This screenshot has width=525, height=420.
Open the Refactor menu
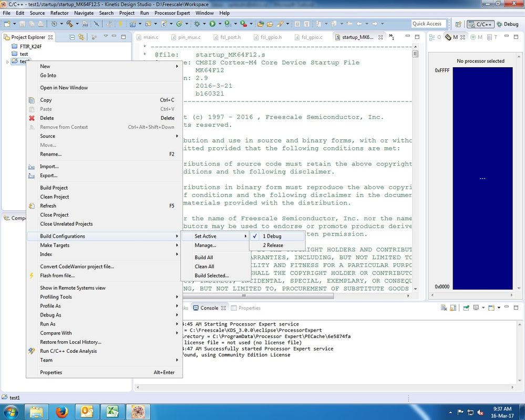click(59, 13)
